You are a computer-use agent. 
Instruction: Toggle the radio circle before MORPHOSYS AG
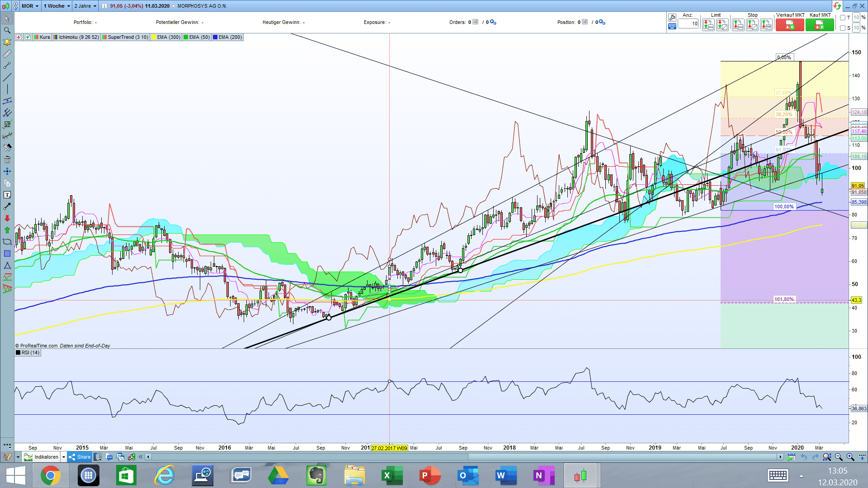(x=174, y=6)
